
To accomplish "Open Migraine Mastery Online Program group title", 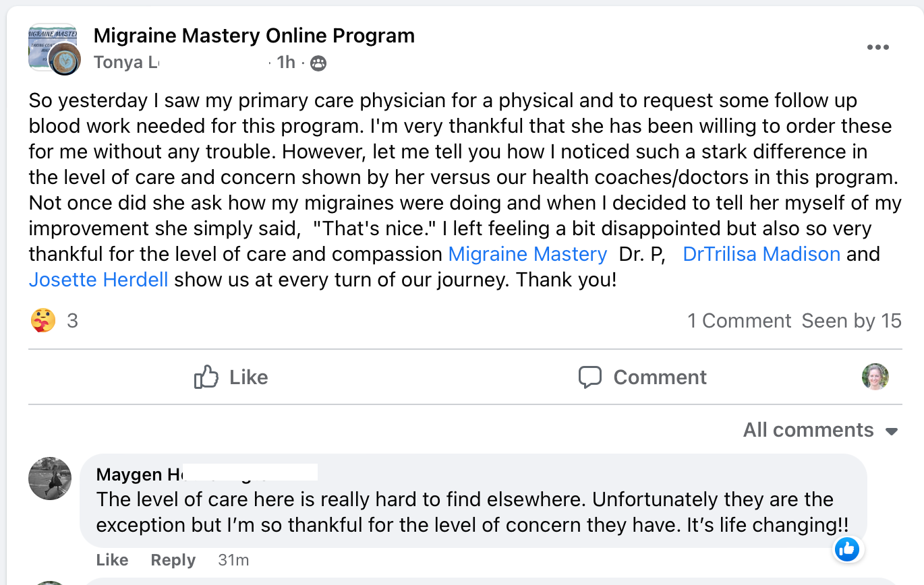I will [254, 35].
